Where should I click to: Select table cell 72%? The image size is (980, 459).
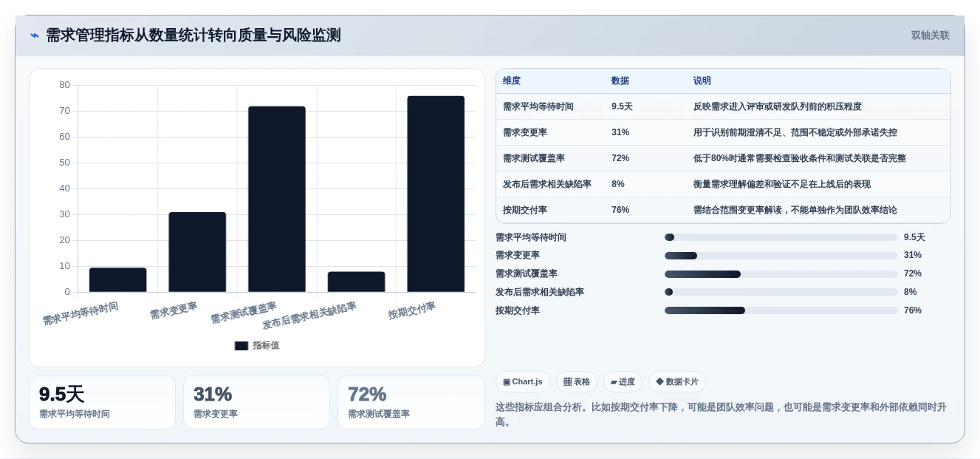pyautogui.click(x=620, y=158)
